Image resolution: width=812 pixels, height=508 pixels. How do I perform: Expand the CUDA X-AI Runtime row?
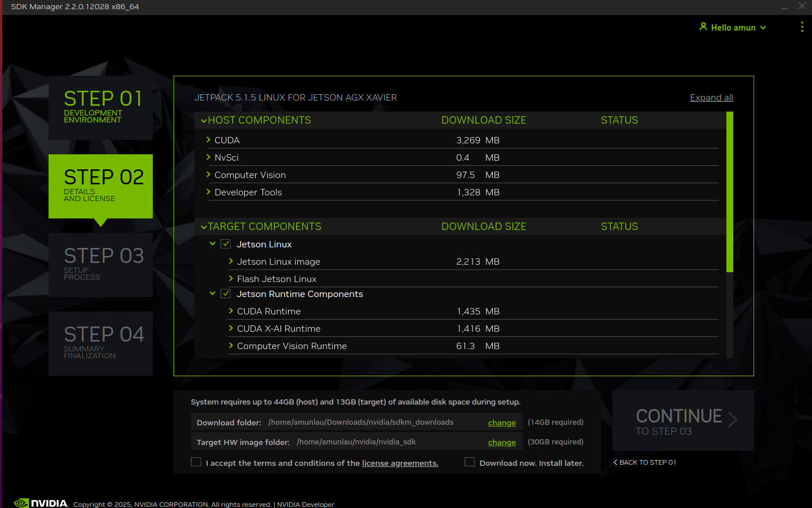pos(231,328)
